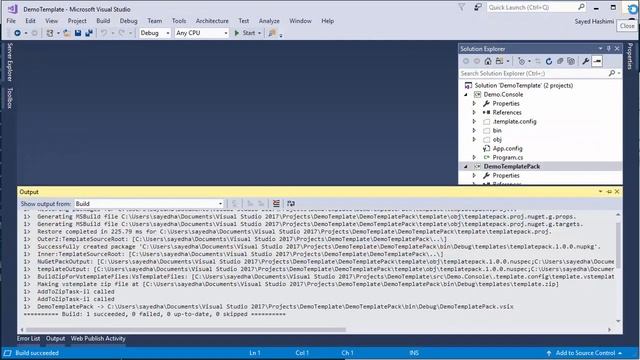Open the Solution Explorer window position dropdown
The width and height of the screenshot is (640, 360).
[600, 49]
